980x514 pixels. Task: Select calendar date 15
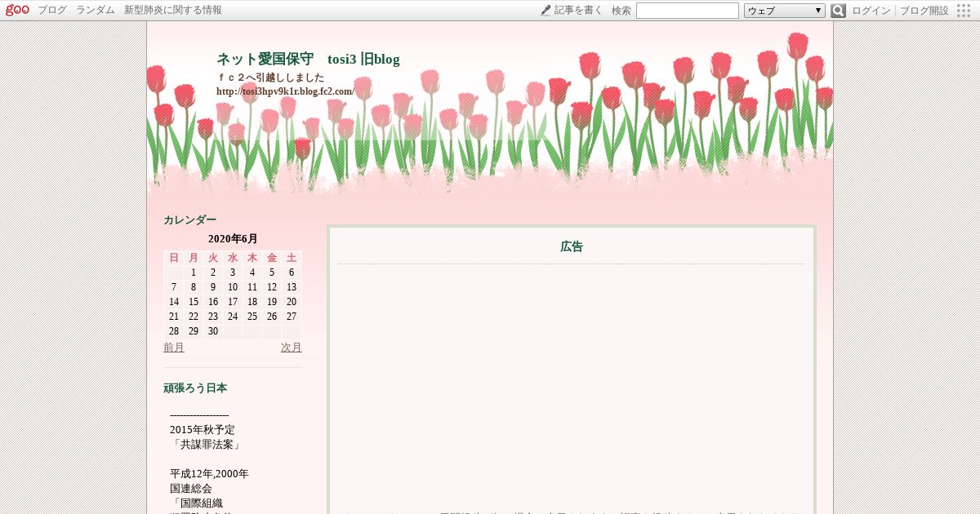194,302
